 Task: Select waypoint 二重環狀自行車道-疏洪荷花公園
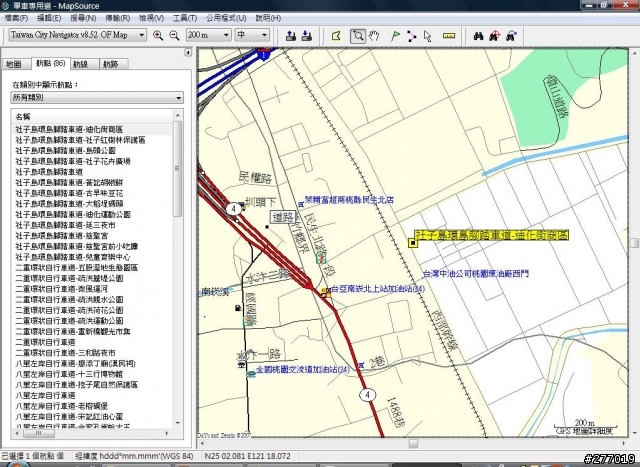[x=92, y=310]
